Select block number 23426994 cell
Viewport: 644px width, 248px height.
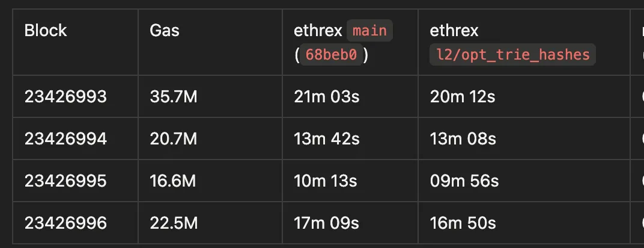[x=65, y=139]
